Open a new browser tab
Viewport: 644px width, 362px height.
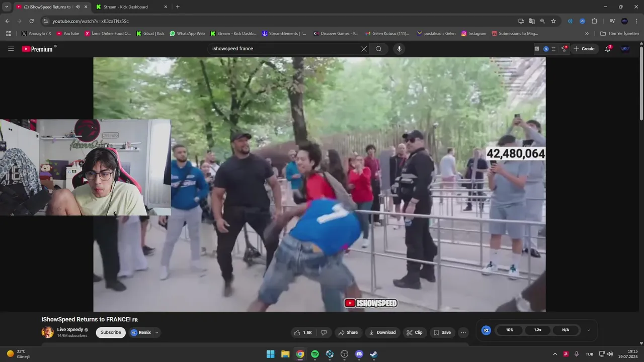(178, 7)
